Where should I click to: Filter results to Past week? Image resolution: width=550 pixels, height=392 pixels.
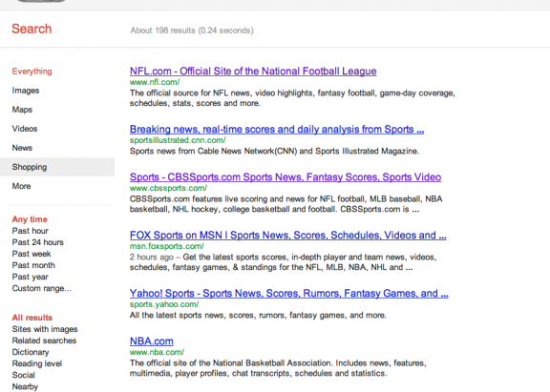coord(32,254)
